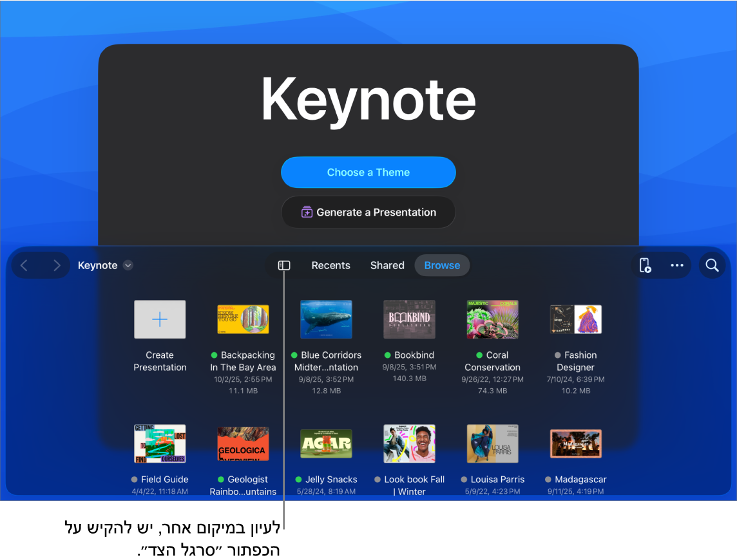Open Geologist Rainbow Mountains thumbnail
The image size is (737, 560).
coord(243,444)
